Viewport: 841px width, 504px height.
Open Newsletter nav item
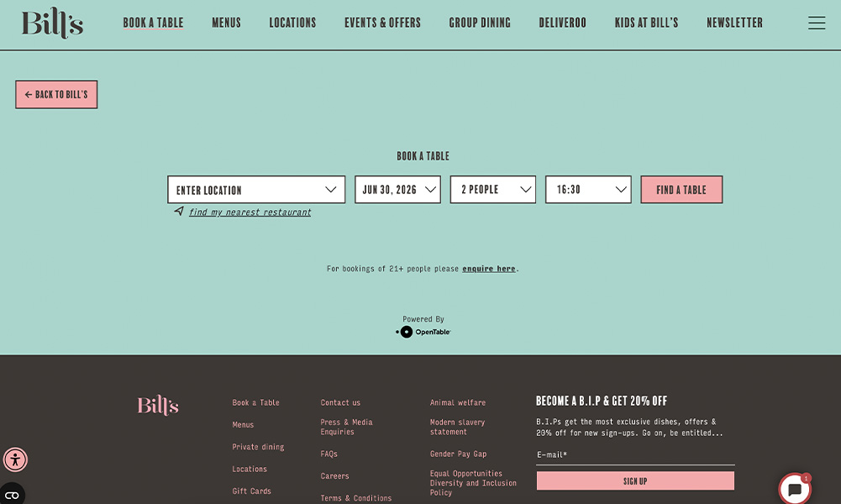[735, 23]
